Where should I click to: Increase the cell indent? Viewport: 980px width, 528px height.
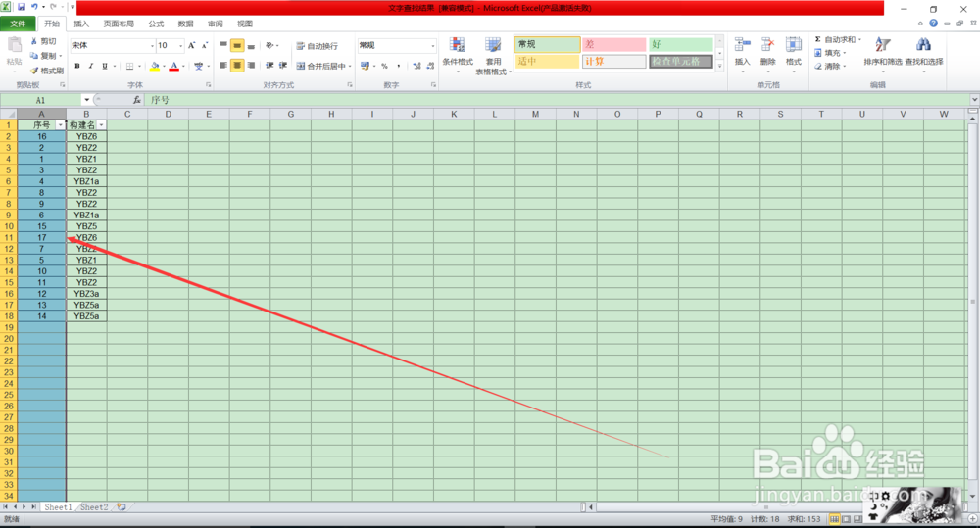[283, 65]
